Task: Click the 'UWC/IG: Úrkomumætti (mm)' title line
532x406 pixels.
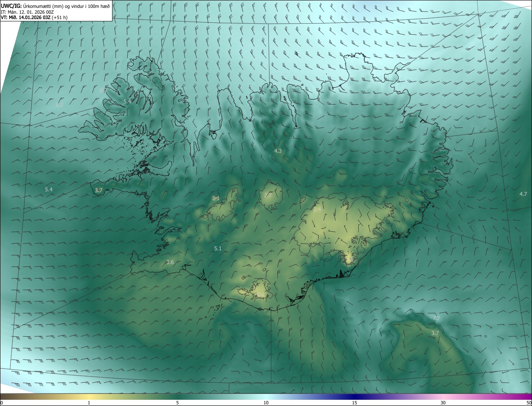Action: click(55, 6)
